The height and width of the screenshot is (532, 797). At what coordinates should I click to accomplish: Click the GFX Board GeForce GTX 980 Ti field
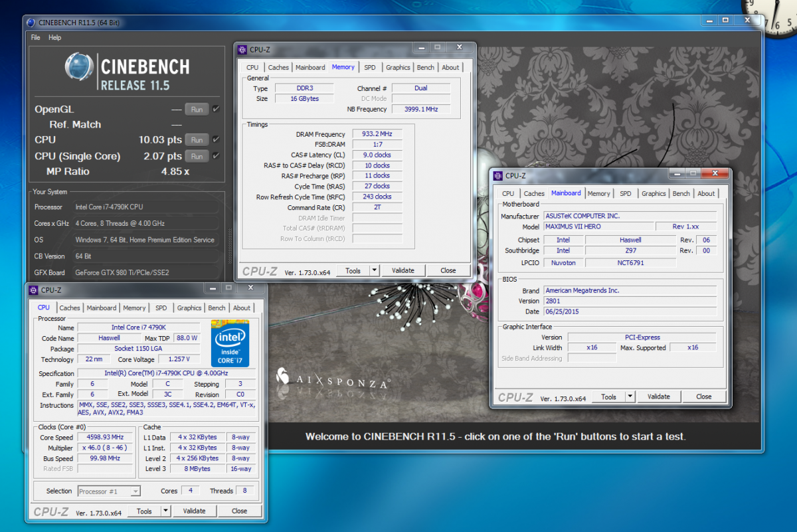[145, 272]
